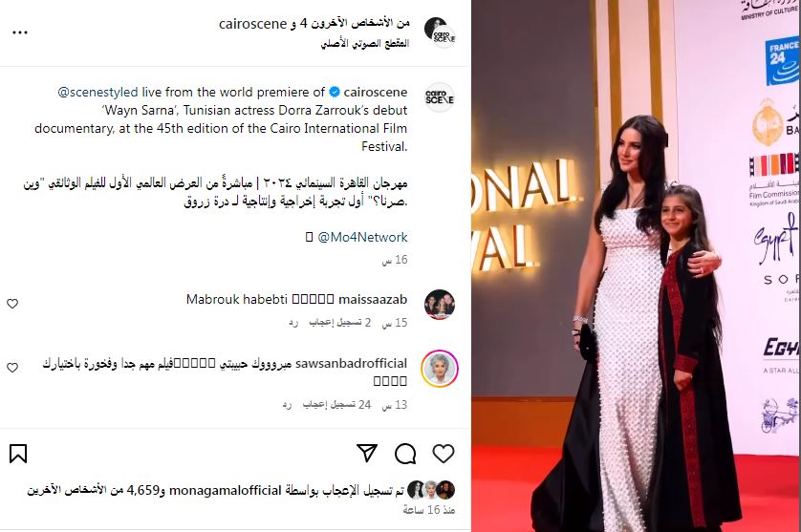This screenshot has height=532, width=801.
Task: Like maissaazab's comment with heart
Action: (x=12, y=304)
